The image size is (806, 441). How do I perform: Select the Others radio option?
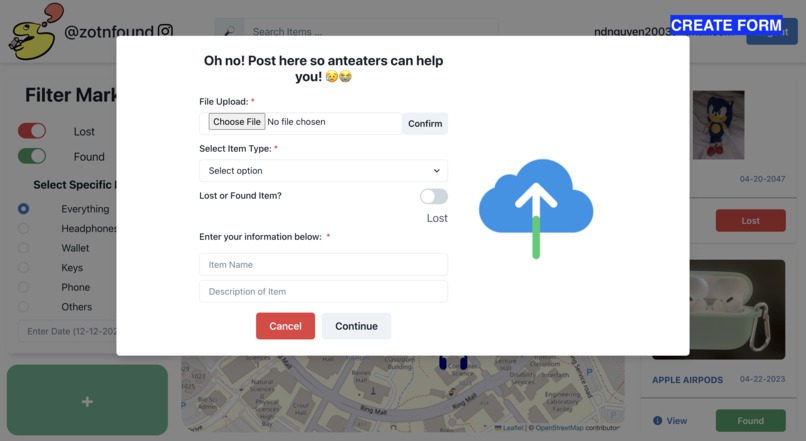pyautogui.click(x=23, y=306)
